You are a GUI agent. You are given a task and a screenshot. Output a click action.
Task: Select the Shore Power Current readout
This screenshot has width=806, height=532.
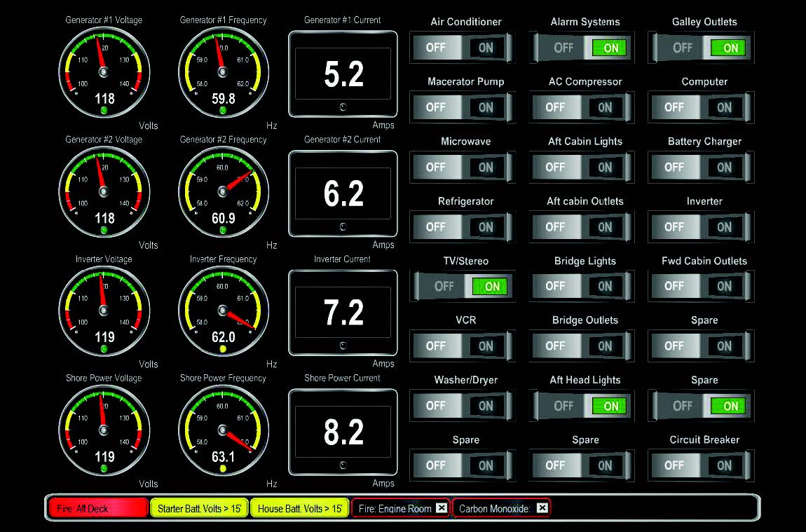(x=343, y=432)
